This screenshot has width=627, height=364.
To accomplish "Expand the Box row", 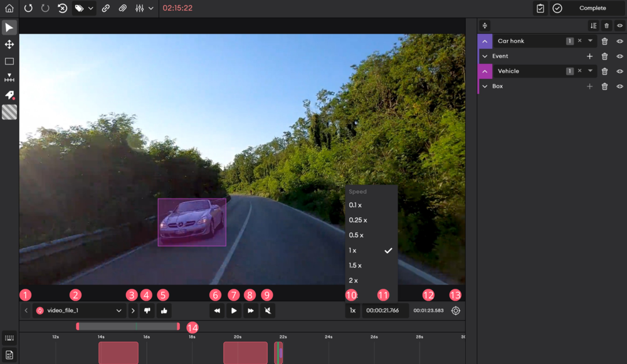I will pos(485,86).
